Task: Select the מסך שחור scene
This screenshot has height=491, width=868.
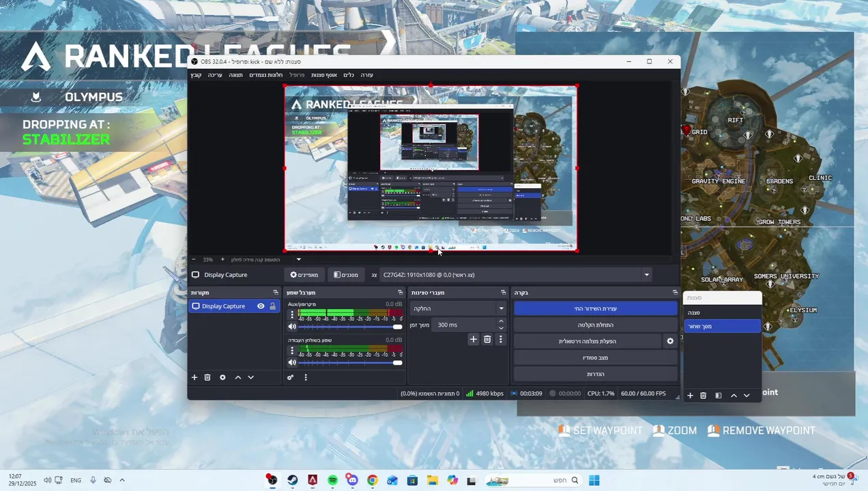Action: point(723,326)
